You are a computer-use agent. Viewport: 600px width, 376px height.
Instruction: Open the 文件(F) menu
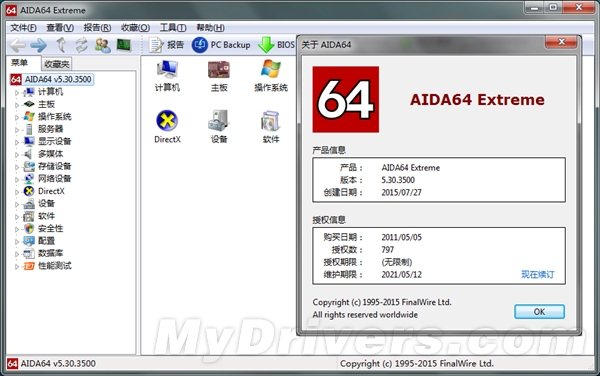tap(23, 28)
